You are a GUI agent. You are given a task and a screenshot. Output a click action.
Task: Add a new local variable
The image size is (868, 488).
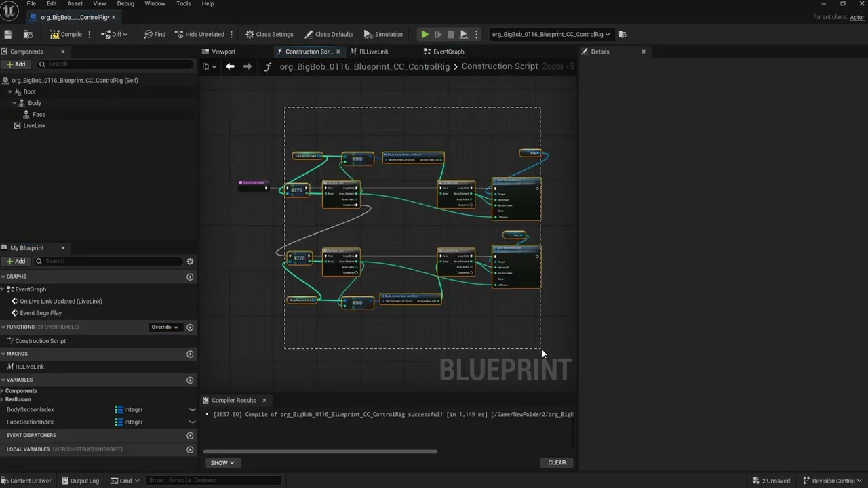(x=190, y=449)
